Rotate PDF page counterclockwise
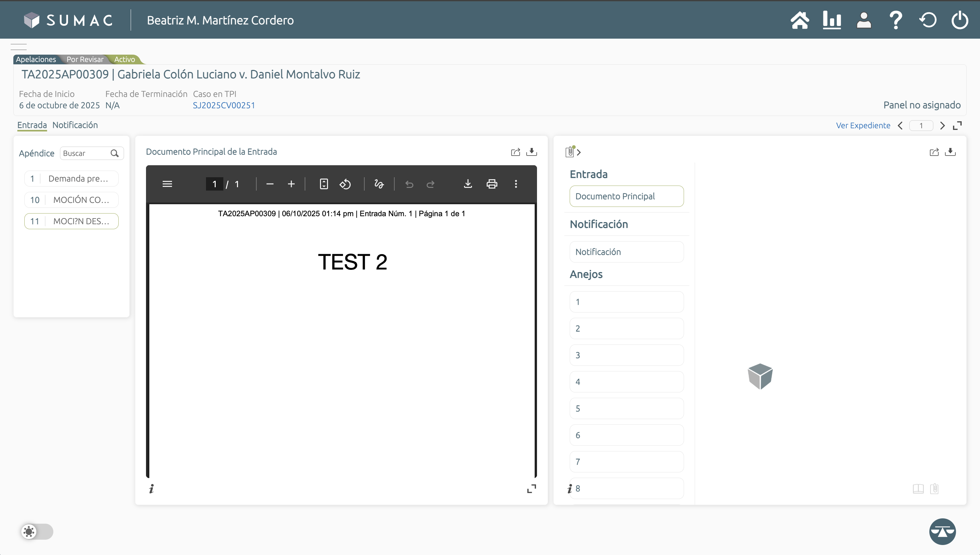Screen dimensions: 980x555 345,184
